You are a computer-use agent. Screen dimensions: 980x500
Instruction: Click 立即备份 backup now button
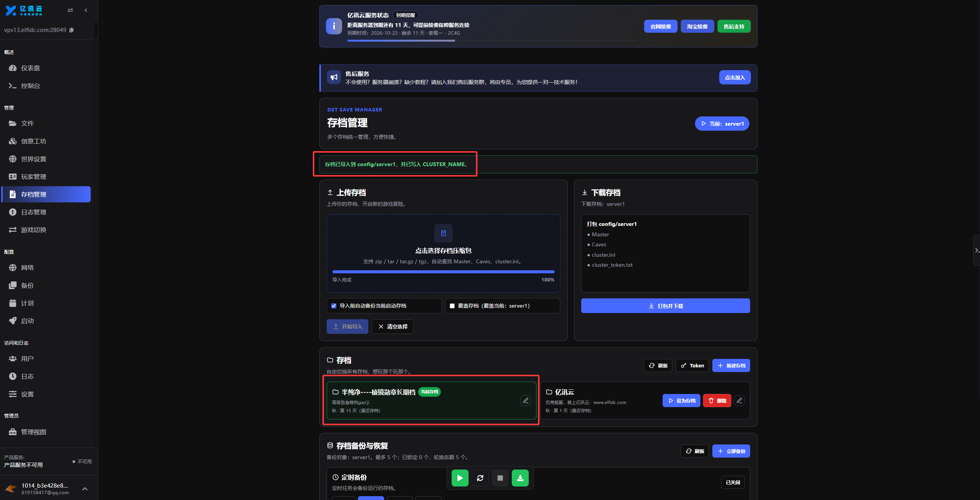pyautogui.click(x=731, y=451)
